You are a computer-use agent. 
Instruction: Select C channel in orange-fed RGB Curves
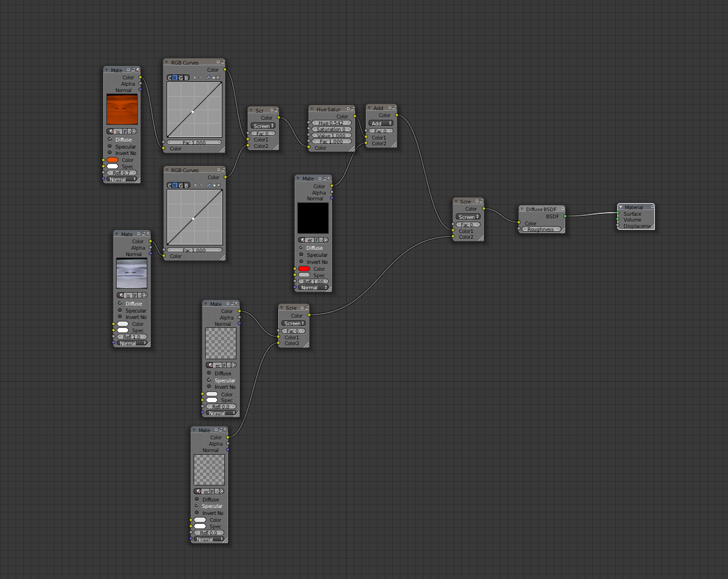pyautogui.click(x=169, y=77)
